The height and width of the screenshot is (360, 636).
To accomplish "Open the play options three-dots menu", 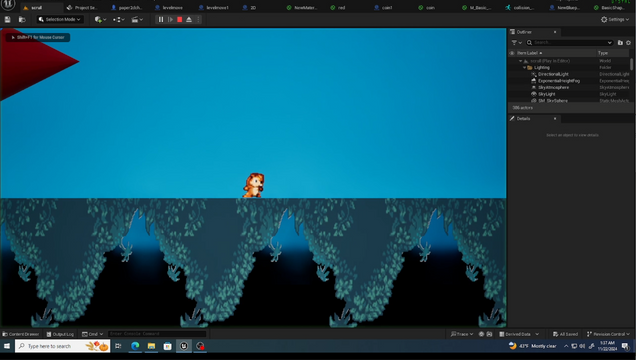I will click(198, 19).
